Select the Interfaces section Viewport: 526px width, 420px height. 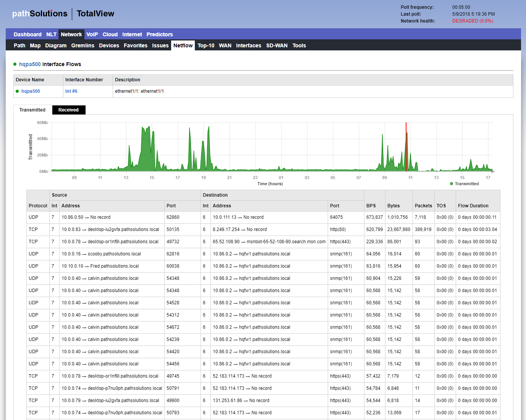(248, 45)
